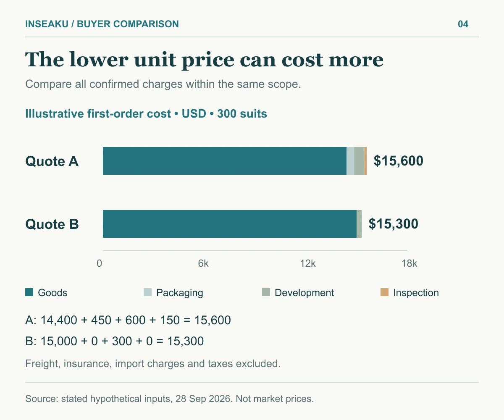Click Quote A orange inspection segment
This screenshot has height=420, width=504.
[x=365, y=161]
